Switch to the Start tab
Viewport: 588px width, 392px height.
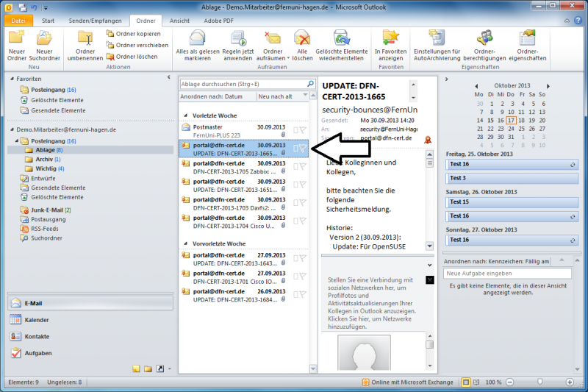pyautogui.click(x=48, y=21)
